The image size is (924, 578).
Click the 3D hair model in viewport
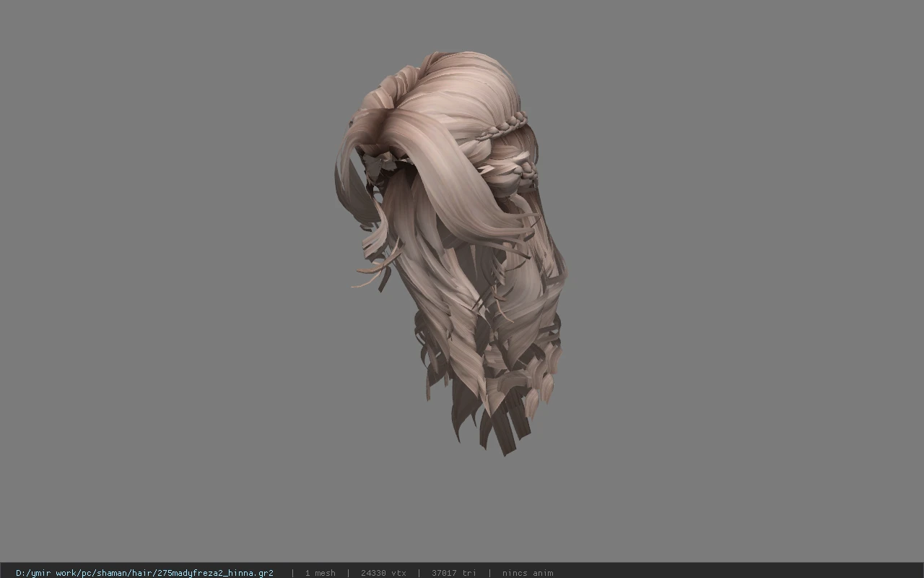(451, 253)
